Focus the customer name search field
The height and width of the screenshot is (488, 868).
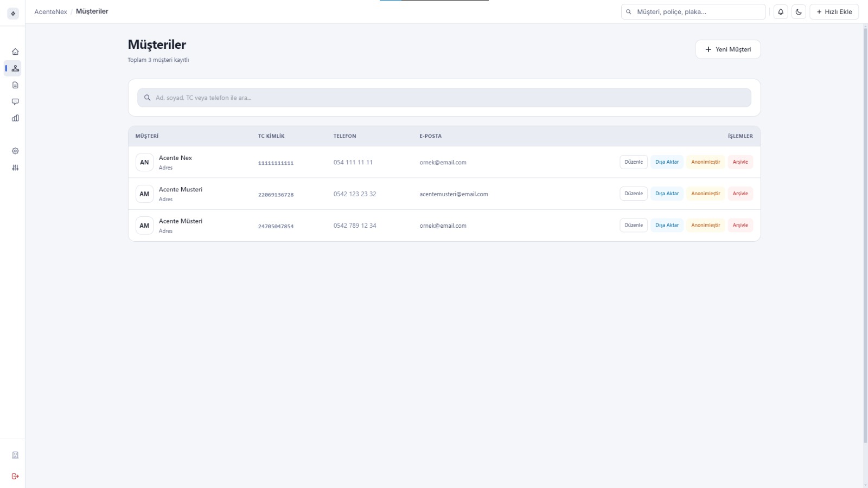(x=444, y=98)
